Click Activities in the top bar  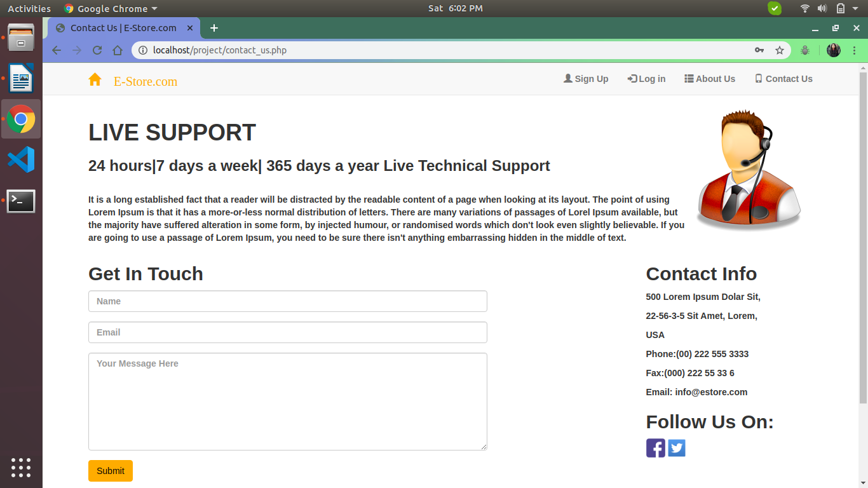point(29,8)
